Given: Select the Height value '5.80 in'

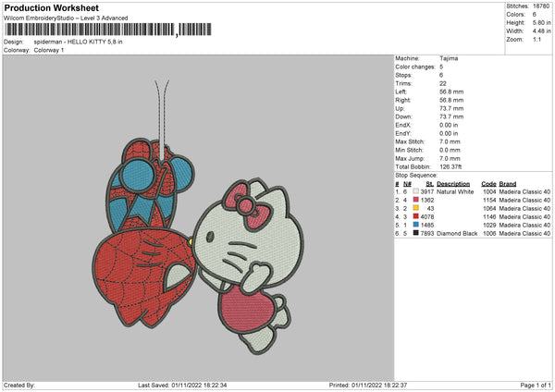Looking at the screenshot, I should [541, 22].
